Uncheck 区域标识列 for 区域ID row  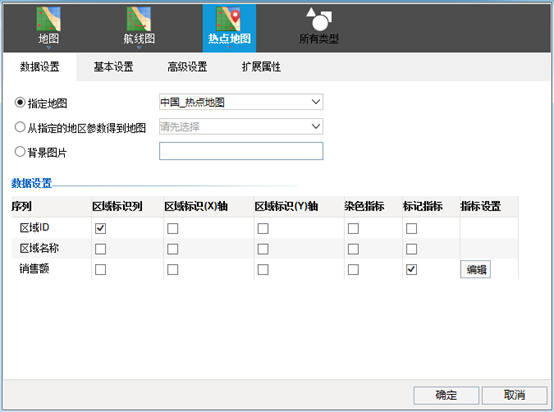[100, 228]
